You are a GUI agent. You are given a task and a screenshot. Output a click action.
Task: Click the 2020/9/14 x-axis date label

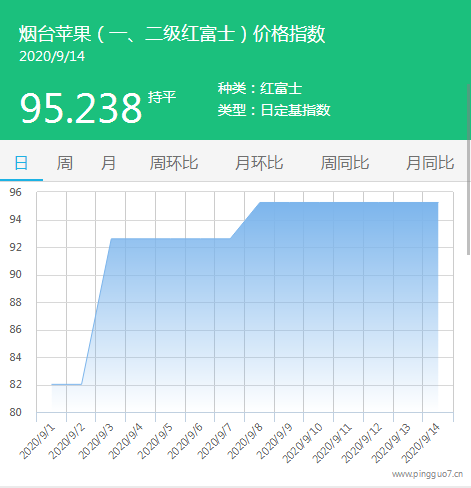click(421, 443)
